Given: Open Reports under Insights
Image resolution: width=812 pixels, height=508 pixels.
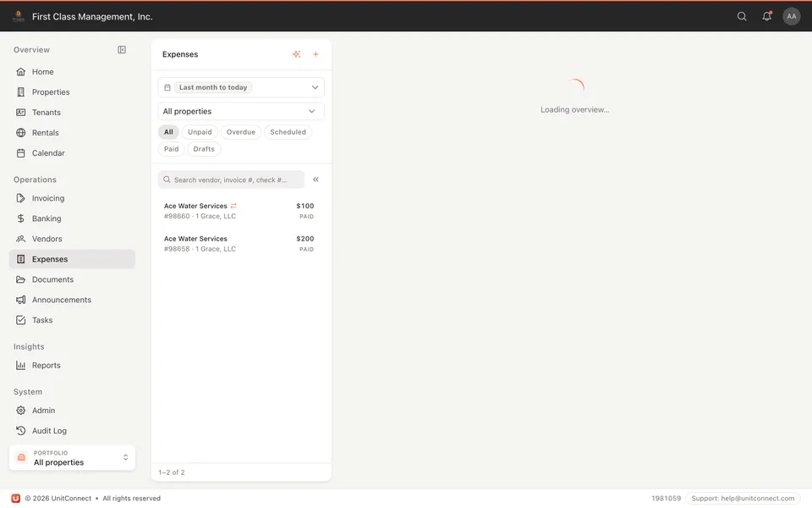Looking at the screenshot, I should coord(72,366).
